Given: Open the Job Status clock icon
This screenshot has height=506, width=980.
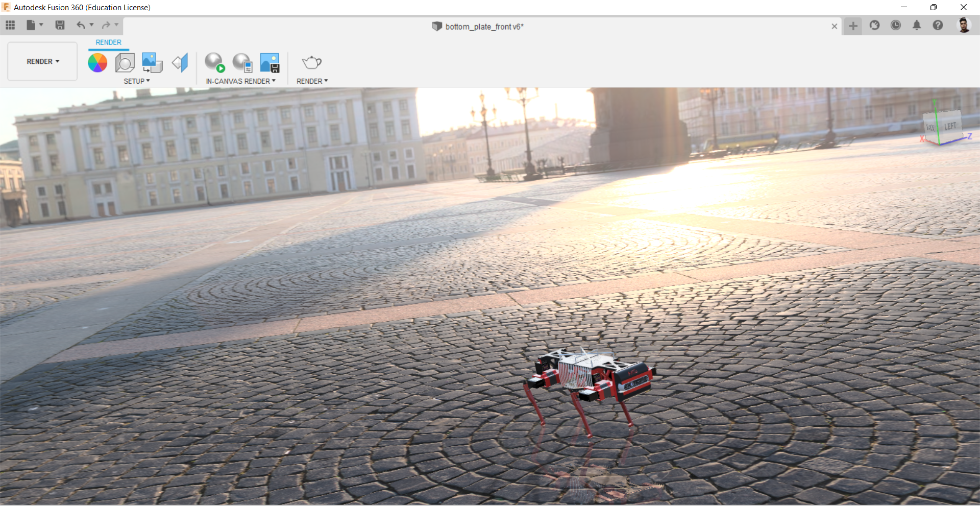Looking at the screenshot, I should point(896,25).
